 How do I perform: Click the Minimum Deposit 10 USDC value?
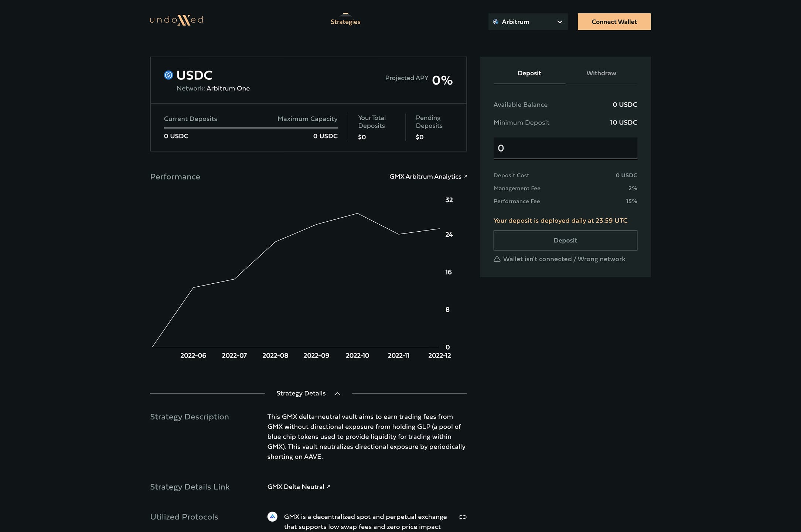624,122
